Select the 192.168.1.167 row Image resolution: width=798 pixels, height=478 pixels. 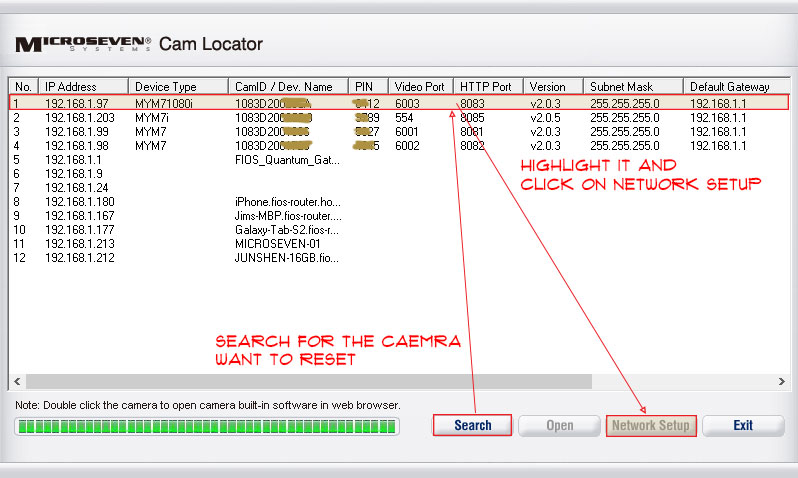coord(399,216)
